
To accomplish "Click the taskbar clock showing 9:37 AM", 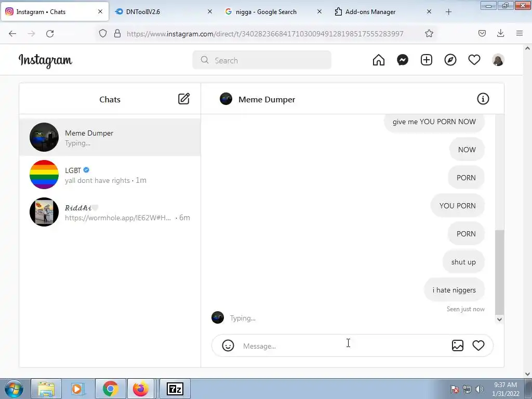I will [506, 389].
